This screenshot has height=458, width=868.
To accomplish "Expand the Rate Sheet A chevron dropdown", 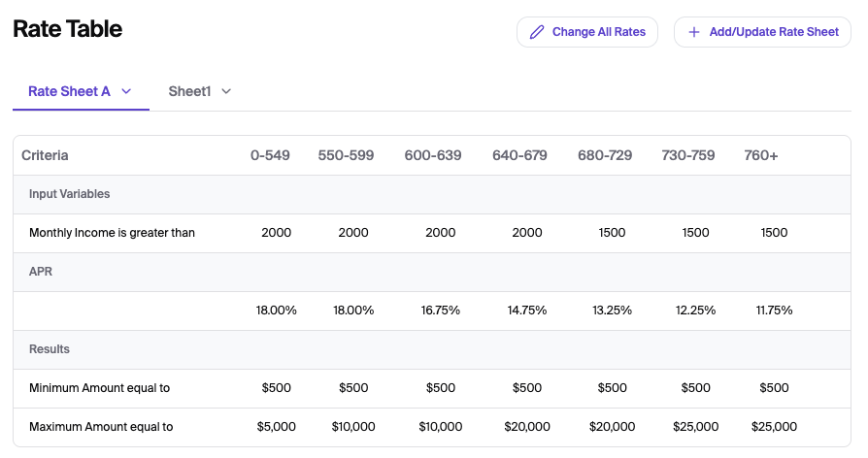I will tap(126, 91).
